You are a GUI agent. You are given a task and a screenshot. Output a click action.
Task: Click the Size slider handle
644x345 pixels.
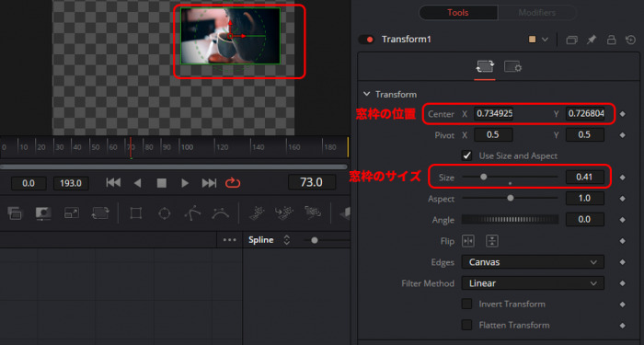tap(483, 177)
